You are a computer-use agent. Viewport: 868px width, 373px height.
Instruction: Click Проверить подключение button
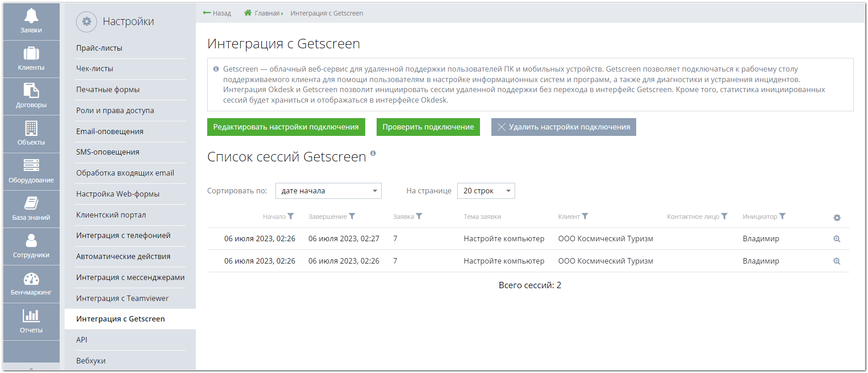coord(428,127)
